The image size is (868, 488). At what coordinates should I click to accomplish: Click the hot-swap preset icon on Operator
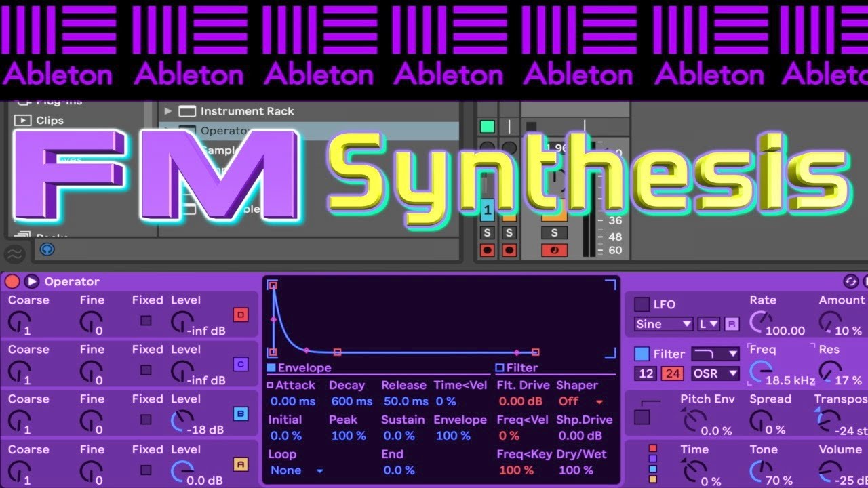point(850,281)
